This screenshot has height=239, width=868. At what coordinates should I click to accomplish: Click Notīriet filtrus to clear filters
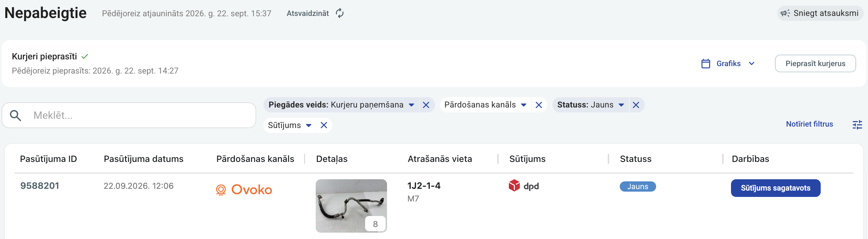point(809,124)
